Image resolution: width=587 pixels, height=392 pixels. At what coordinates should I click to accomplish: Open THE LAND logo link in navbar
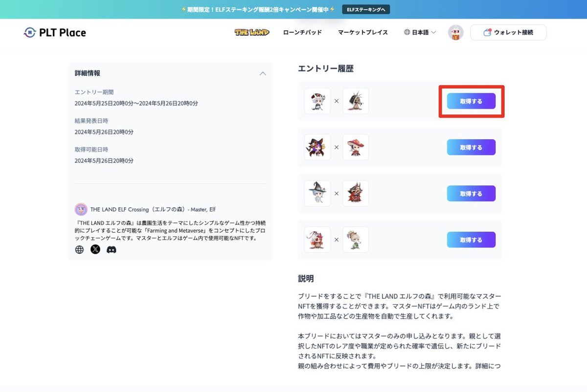coord(252,32)
